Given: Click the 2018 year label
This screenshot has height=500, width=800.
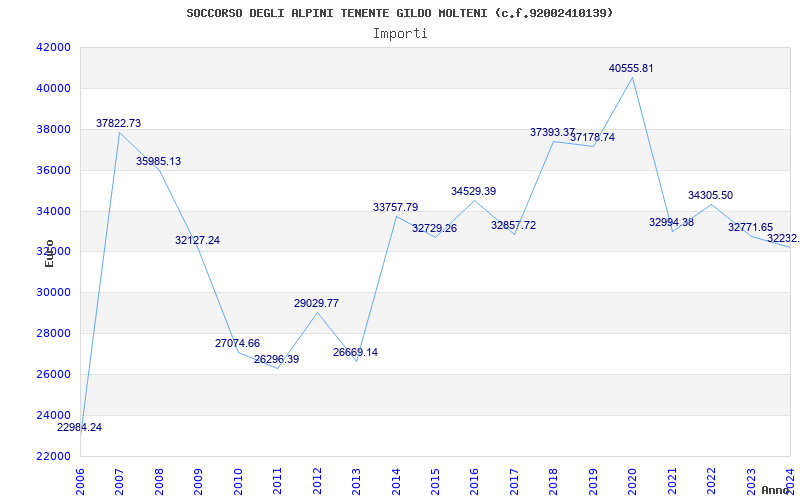Looking at the screenshot, I should pyautogui.click(x=554, y=481).
